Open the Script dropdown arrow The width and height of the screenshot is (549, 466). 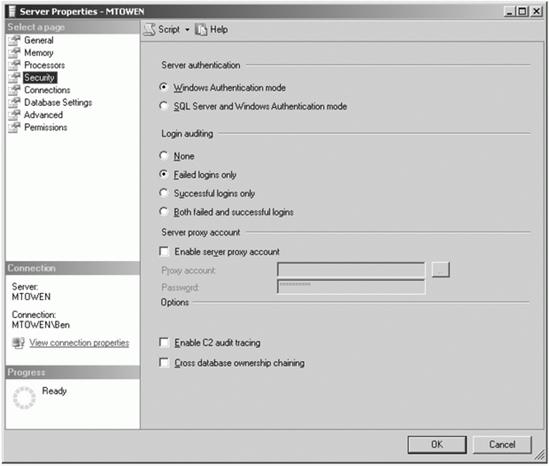pos(187,30)
